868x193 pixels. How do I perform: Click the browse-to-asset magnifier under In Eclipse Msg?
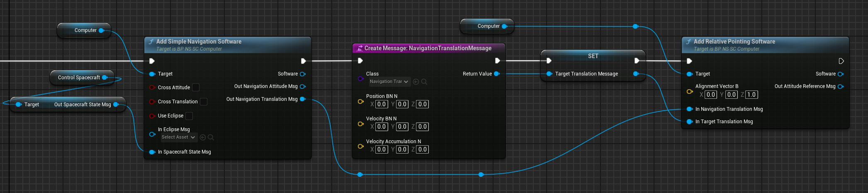211,137
